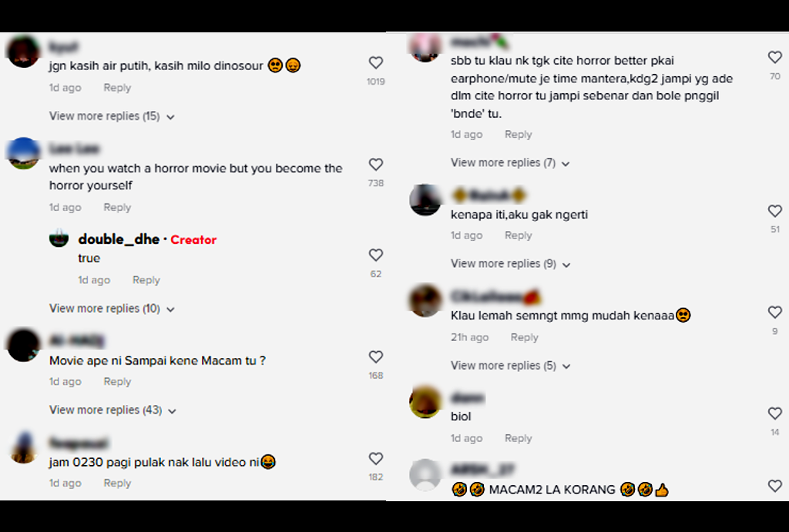This screenshot has width=789, height=532.
Task: Like the 'Movie ape ni' comment
Action: 376,357
